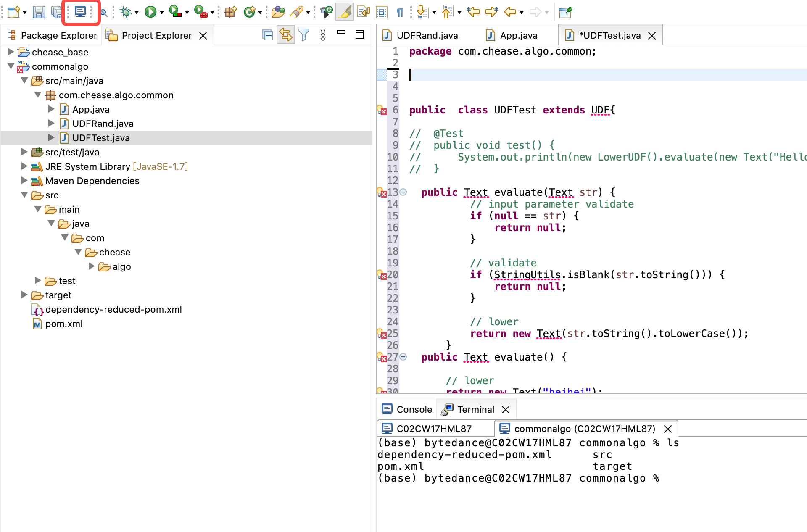Viewport: 807px width, 532px height.
Task: Switch to the App.java editor tab
Action: click(x=518, y=35)
